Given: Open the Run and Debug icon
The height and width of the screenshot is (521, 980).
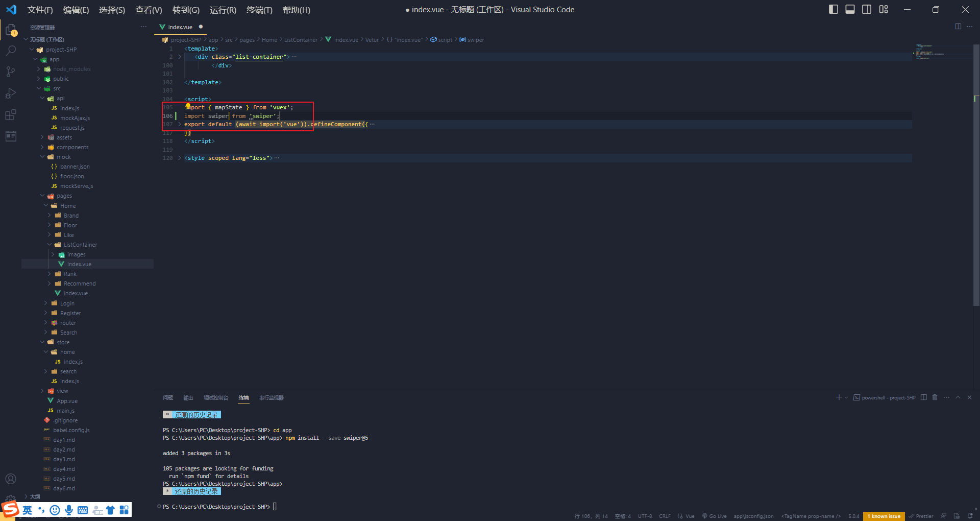Looking at the screenshot, I should [x=11, y=93].
